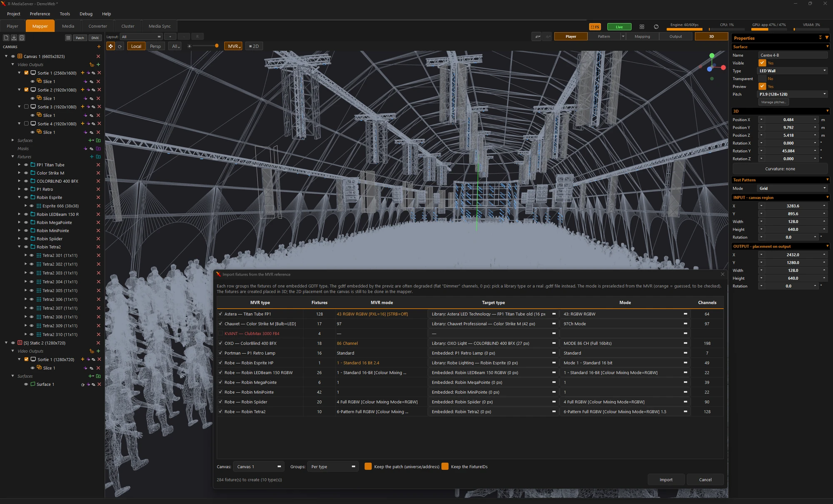The image size is (833, 504).
Task: Collapse the Robin Tetra2 fixture group
Action: point(19,247)
